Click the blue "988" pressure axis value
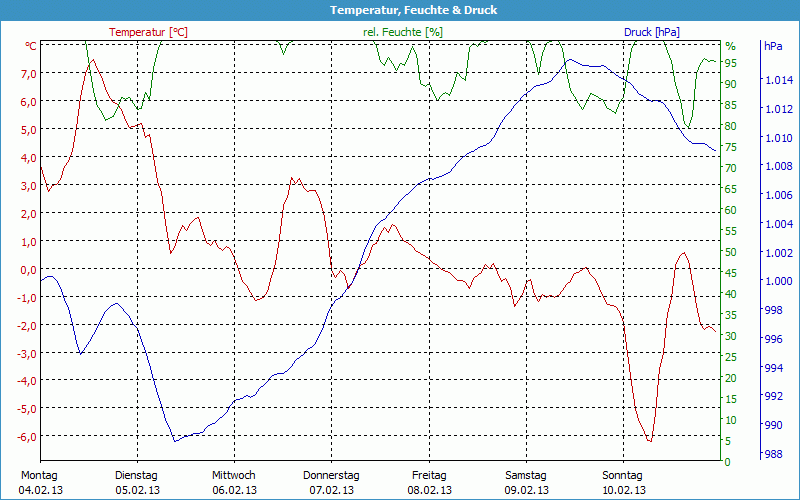Viewport: 800px width, 500px height. (772, 454)
